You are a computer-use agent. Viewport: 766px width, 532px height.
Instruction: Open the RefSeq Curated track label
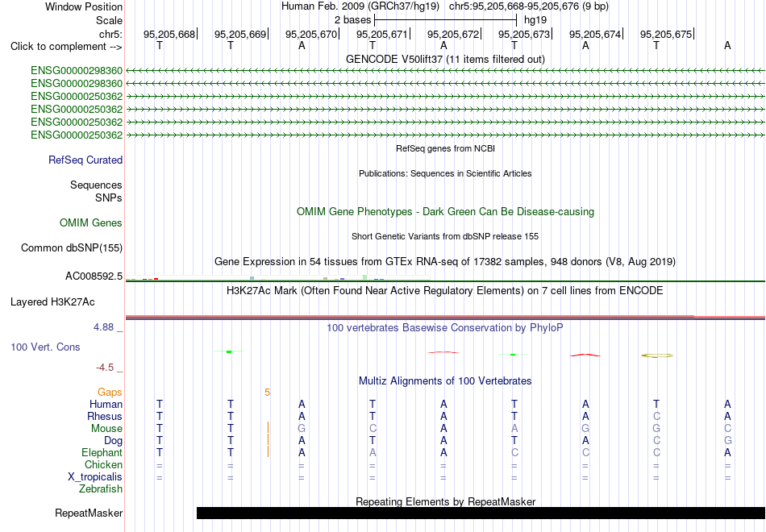(x=85, y=160)
